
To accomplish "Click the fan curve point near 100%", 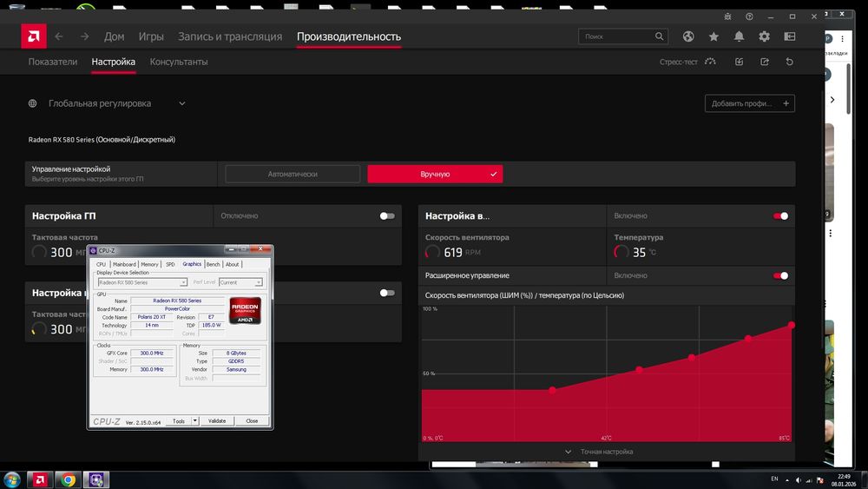I will click(x=792, y=325).
